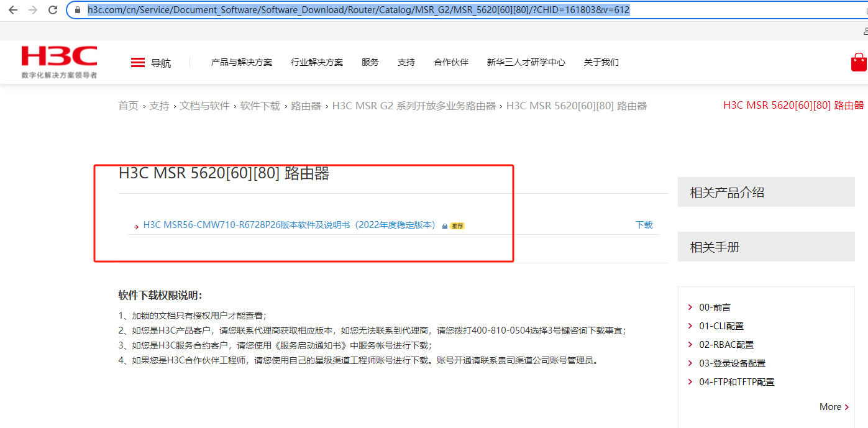Open the 行业解决方案 menu
The image size is (868, 428).
coord(317,62)
